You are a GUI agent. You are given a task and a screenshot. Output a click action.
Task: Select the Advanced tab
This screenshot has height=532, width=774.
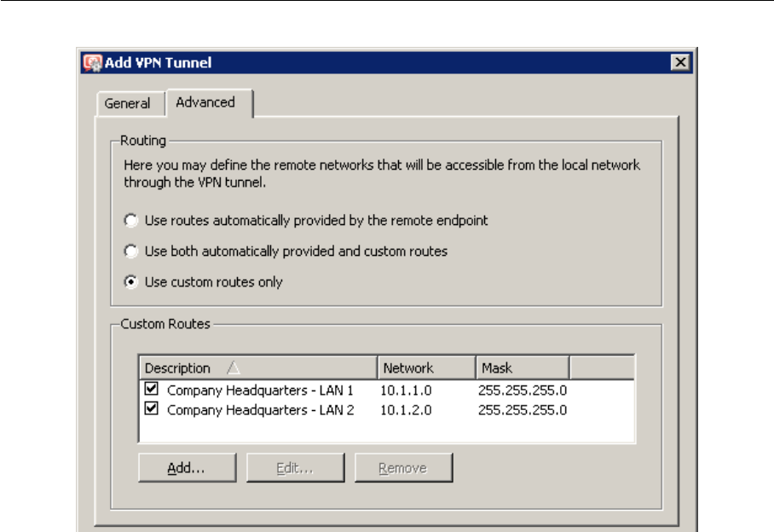pos(205,102)
